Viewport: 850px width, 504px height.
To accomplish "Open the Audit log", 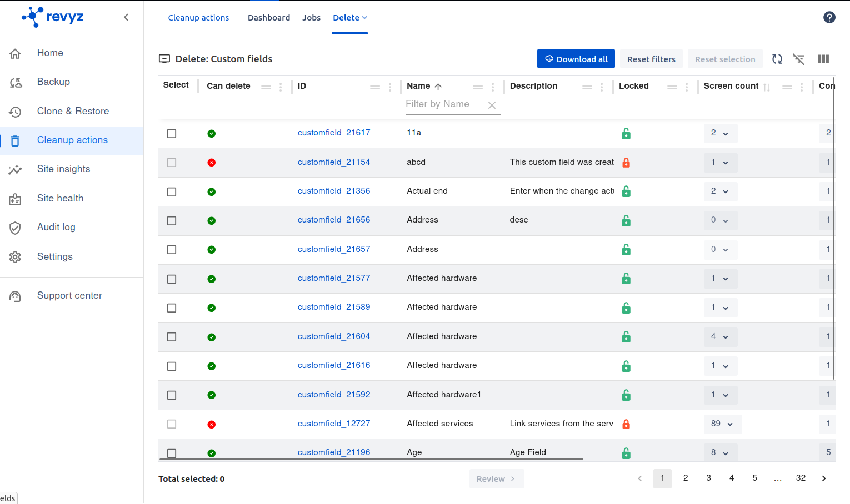I will (72, 228).
